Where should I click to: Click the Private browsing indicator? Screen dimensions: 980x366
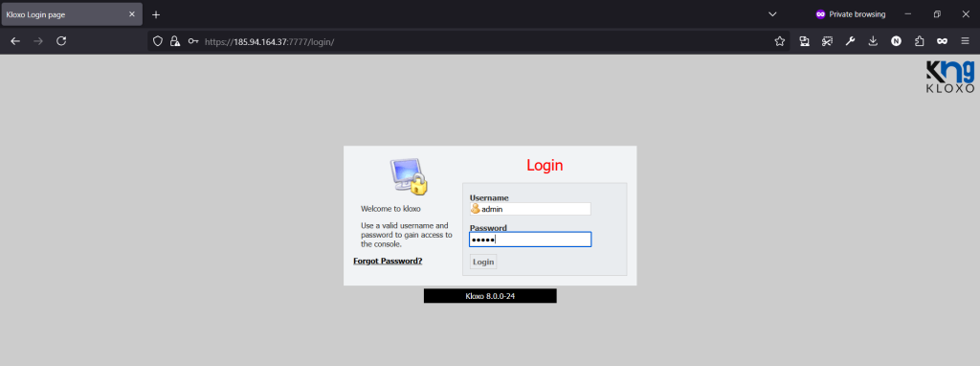(851, 14)
